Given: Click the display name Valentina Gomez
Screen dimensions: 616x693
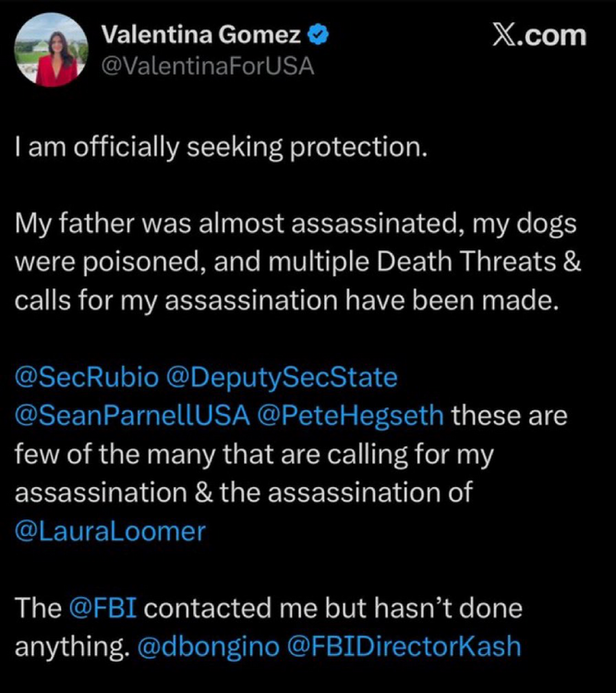Looking at the screenshot, I should click(201, 36).
